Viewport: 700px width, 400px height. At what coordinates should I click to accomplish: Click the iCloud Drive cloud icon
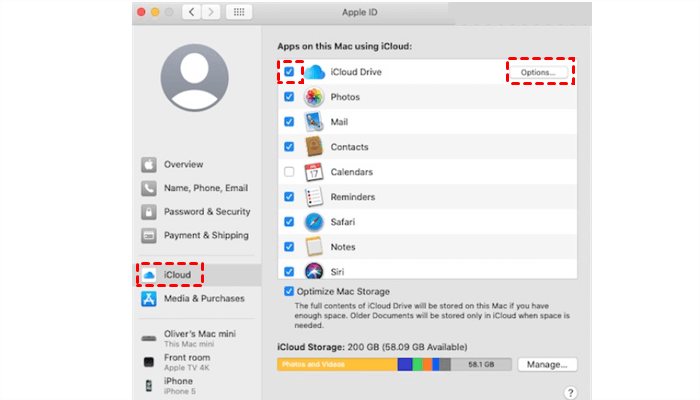314,72
